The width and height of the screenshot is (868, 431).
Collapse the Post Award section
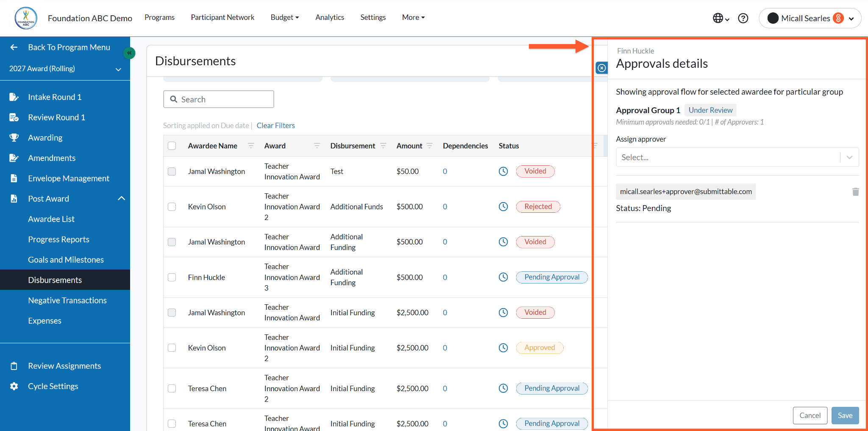[x=121, y=199]
